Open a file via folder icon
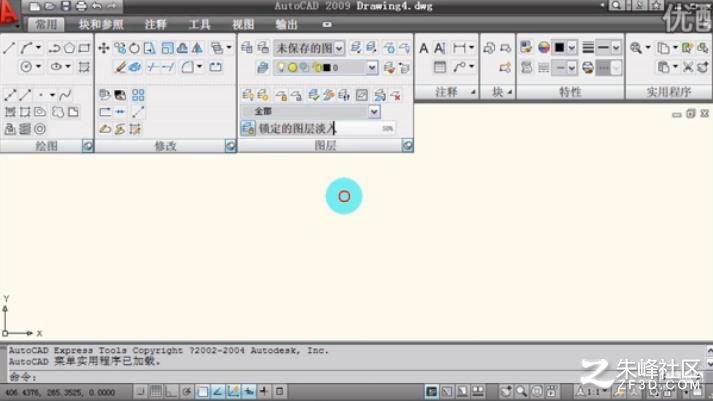This screenshot has height=401, width=713. [50, 6]
